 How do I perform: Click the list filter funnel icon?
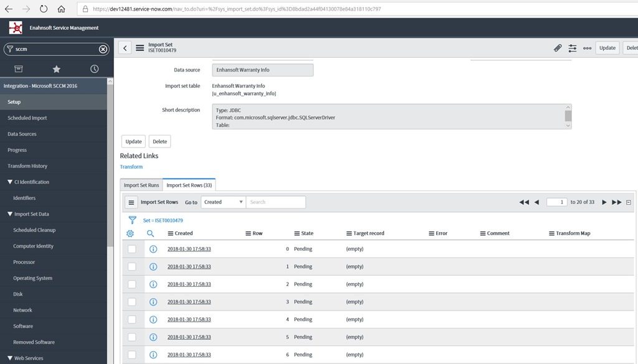(132, 220)
